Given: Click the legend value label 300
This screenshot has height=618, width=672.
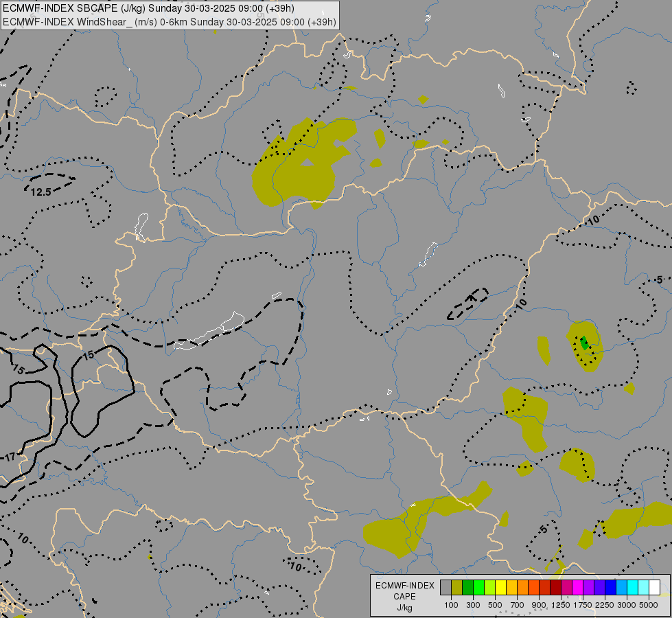Looking at the screenshot, I should coord(473,605).
